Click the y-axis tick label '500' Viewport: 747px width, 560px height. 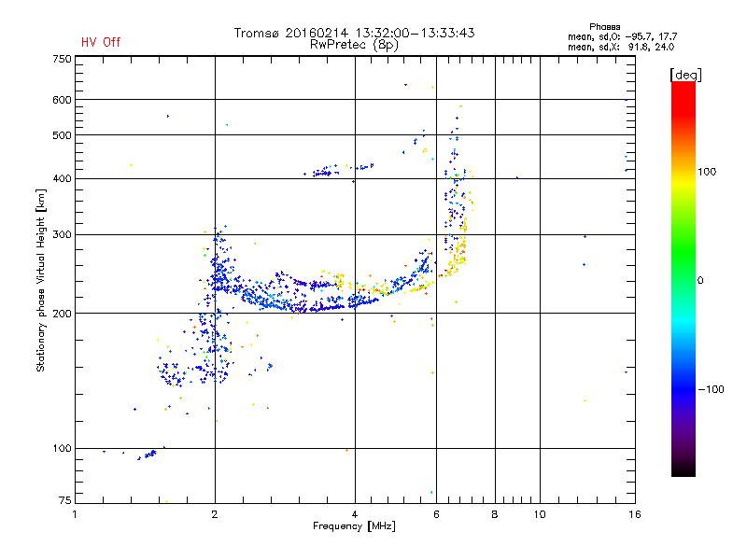(62, 135)
